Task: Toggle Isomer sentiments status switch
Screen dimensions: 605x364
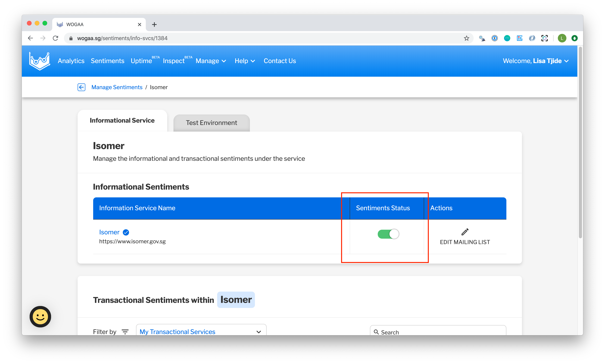Action: (388, 234)
